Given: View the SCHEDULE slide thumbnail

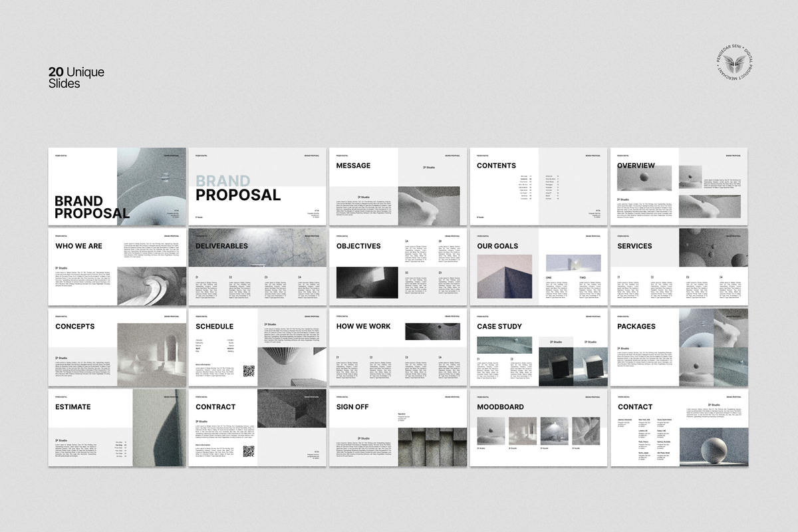Looking at the screenshot, I should [258, 348].
